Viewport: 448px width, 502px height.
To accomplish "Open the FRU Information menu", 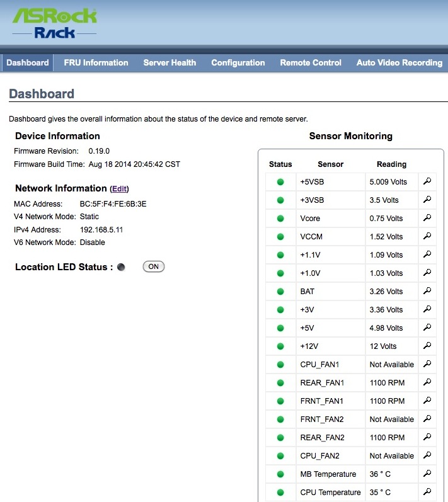I will pos(96,62).
